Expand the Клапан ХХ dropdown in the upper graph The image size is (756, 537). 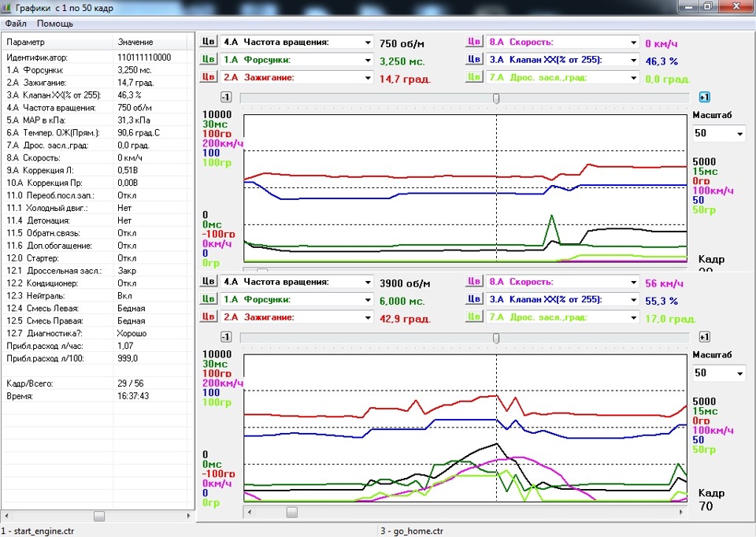633,61
